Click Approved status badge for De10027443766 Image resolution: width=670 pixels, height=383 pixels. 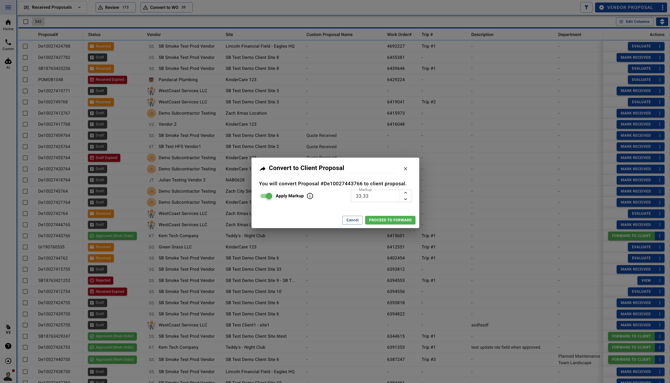112,236
